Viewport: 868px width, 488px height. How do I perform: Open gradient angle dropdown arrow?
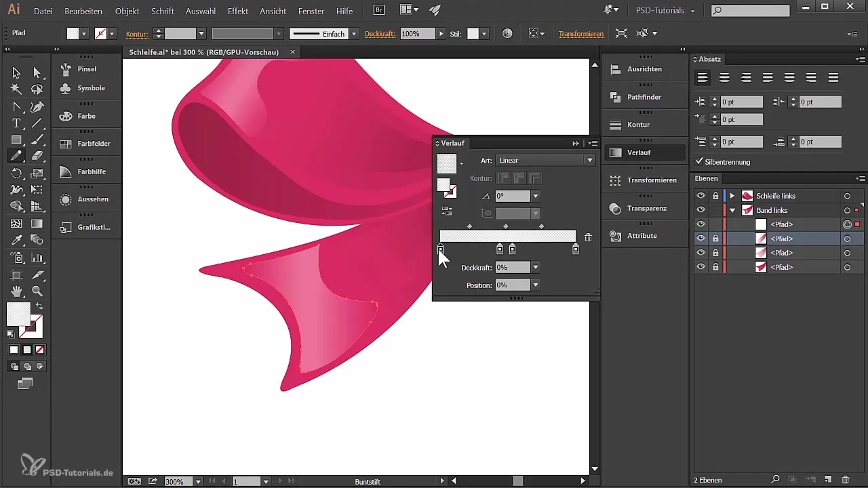tap(536, 196)
